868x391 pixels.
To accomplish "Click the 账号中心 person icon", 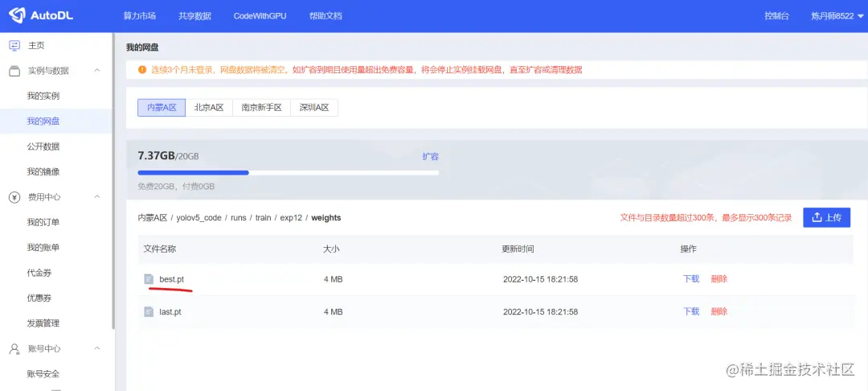I will [14, 348].
